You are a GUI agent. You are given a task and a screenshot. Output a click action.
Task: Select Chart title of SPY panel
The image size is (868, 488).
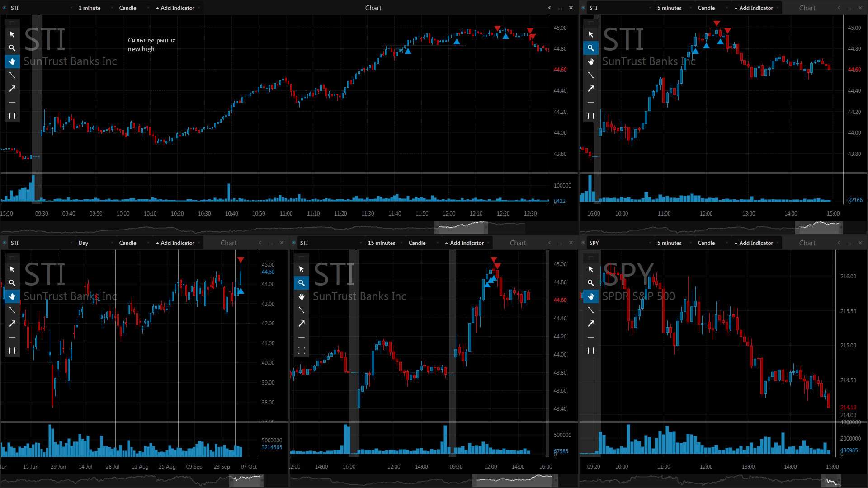tap(807, 243)
